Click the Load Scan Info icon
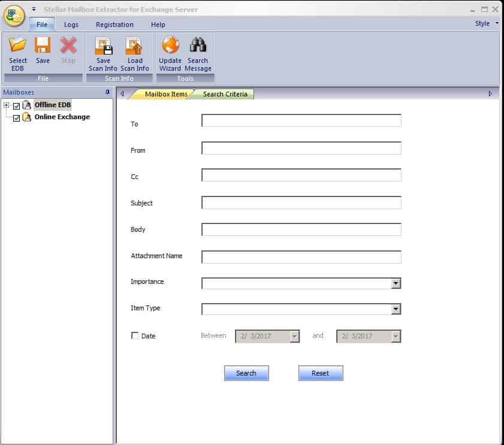Image resolution: width=504 pixels, height=445 pixels. click(x=134, y=46)
